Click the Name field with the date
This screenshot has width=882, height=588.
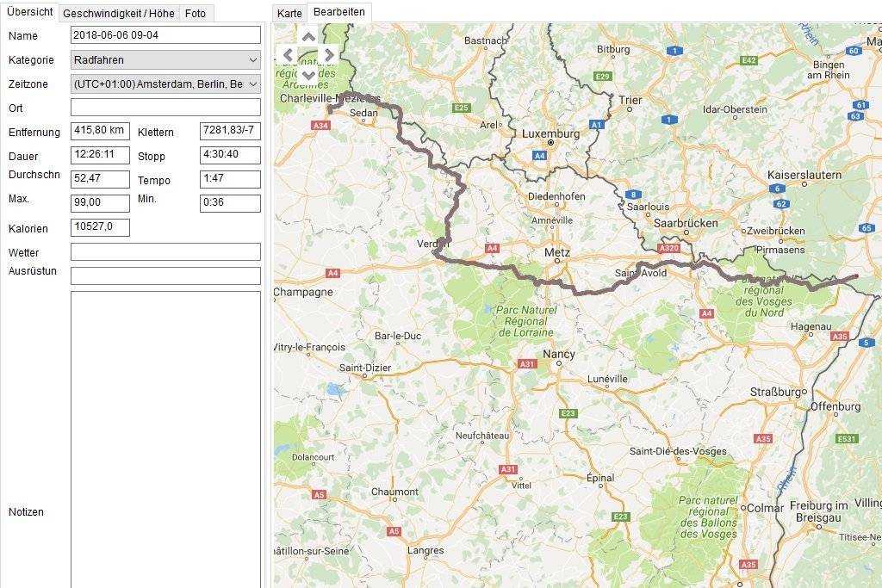coord(165,35)
